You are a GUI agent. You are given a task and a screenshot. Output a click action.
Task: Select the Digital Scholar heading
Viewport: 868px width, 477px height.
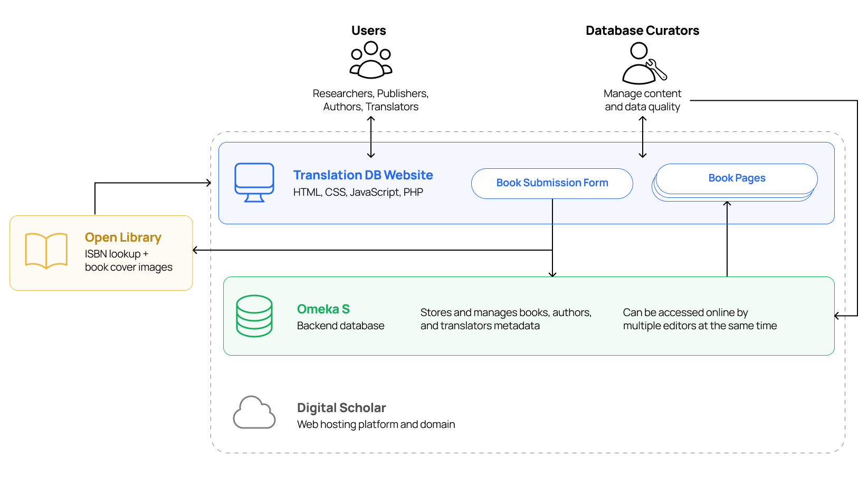tap(341, 408)
